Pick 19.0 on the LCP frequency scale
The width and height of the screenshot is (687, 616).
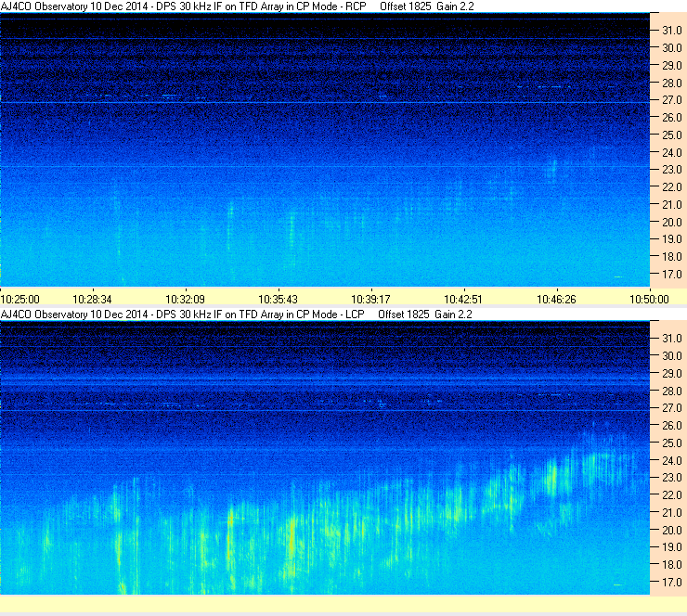click(x=671, y=547)
